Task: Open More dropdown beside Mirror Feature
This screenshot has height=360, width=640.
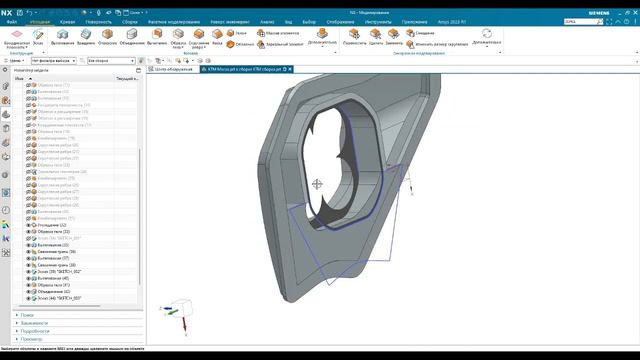Action: (322, 37)
